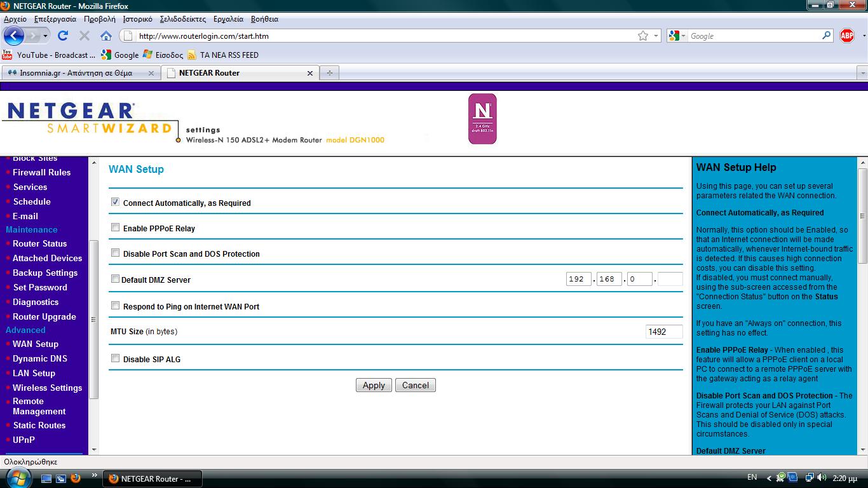The height and width of the screenshot is (488, 868).
Task: Switch to the Insomnia.gr tab
Action: pos(81,73)
